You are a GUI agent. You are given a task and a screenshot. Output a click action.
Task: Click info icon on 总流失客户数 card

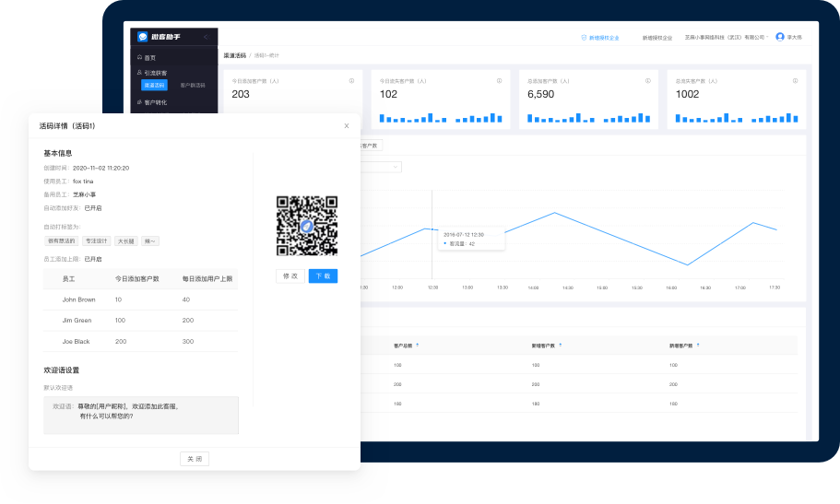[795, 81]
